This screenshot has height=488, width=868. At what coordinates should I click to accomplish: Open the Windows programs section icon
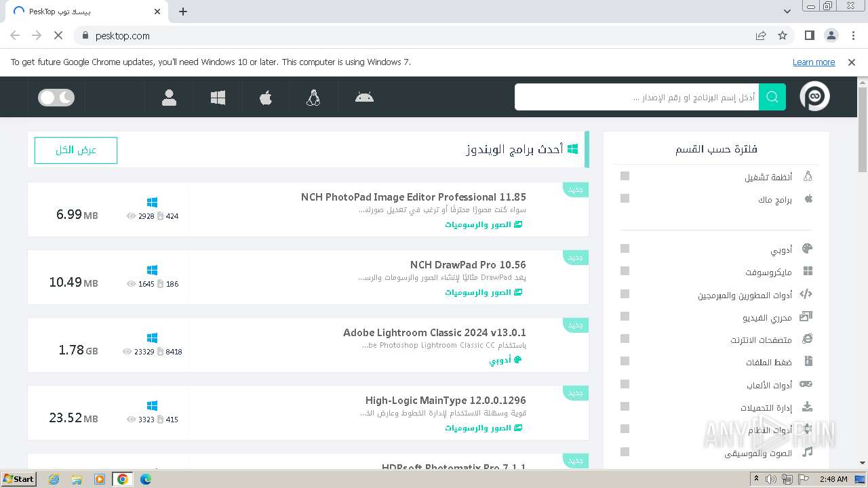(x=218, y=98)
